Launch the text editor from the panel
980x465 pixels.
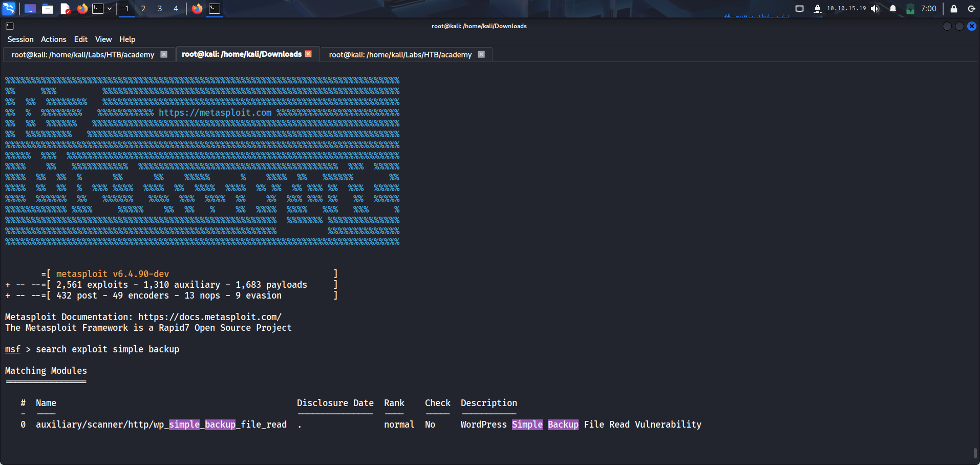coord(65,9)
